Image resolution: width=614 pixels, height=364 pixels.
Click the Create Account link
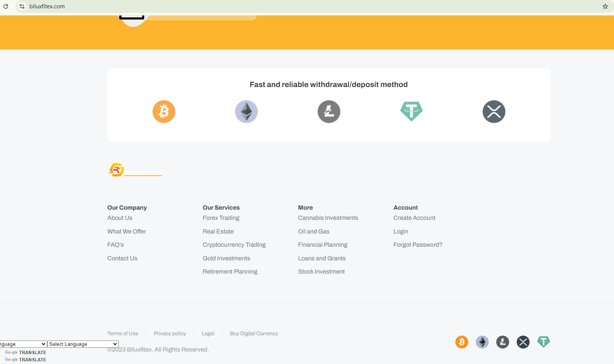pyautogui.click(x=415, y=218)
